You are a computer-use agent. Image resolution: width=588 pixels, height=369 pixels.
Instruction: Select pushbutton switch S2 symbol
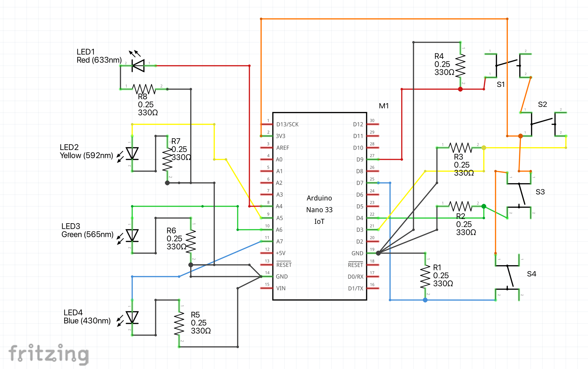click(x=543, y=124)
